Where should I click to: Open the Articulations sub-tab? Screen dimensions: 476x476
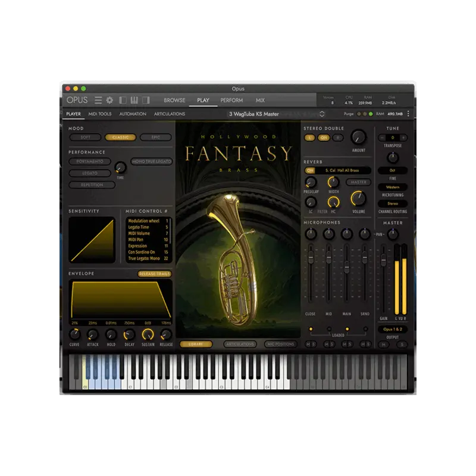point(170,114)
